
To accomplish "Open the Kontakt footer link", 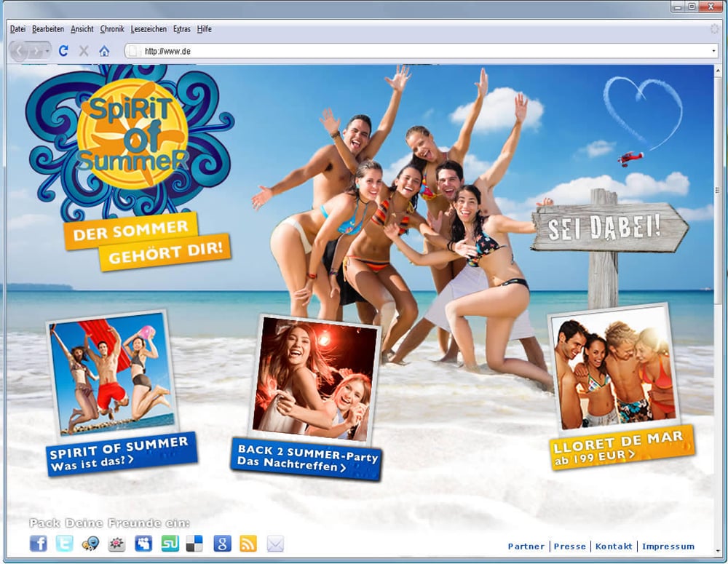I will pyautogui.click(x=613, y=547).
